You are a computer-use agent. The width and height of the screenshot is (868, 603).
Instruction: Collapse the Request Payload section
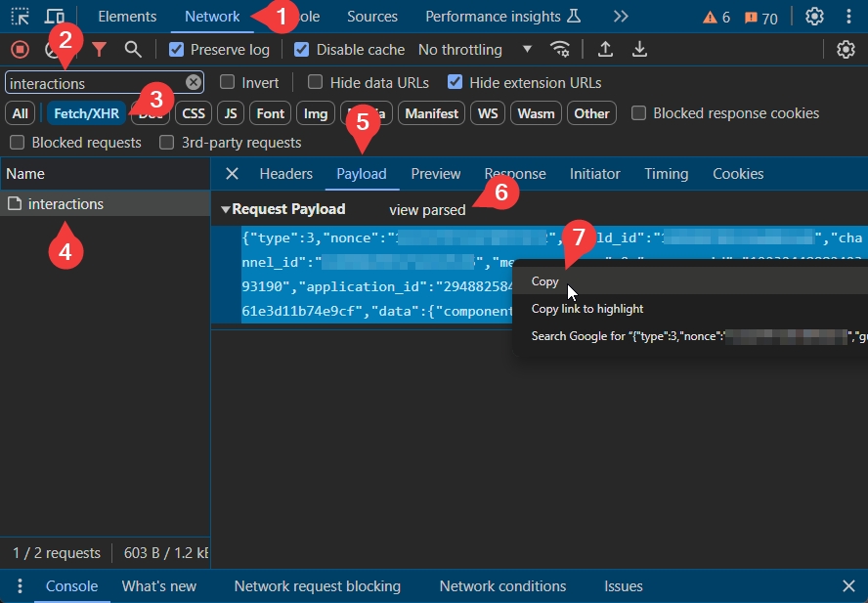pyautogui.click(x=226, y=209)
